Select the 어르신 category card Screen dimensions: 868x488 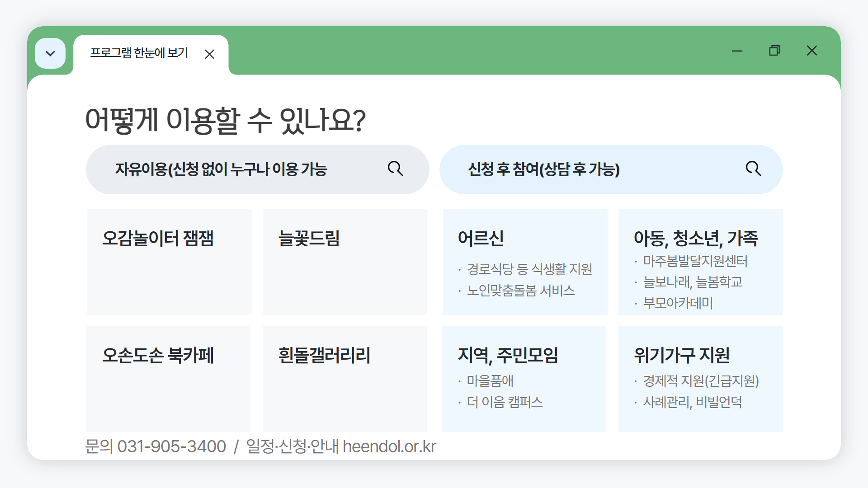coord(481,238)
